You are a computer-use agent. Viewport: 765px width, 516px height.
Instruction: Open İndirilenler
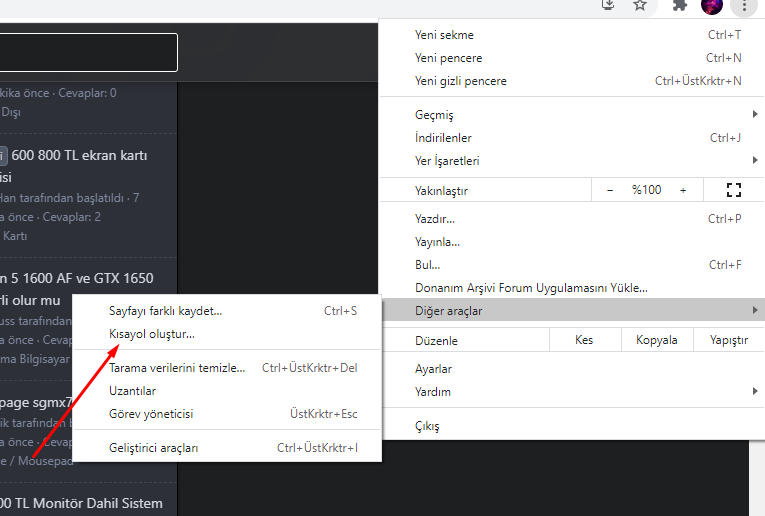[572, 138]
